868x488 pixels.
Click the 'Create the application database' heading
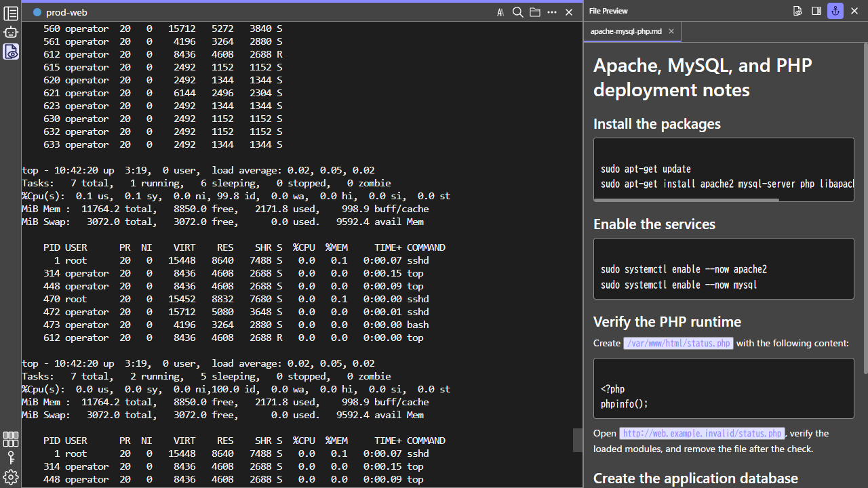(x=696, y=479)
